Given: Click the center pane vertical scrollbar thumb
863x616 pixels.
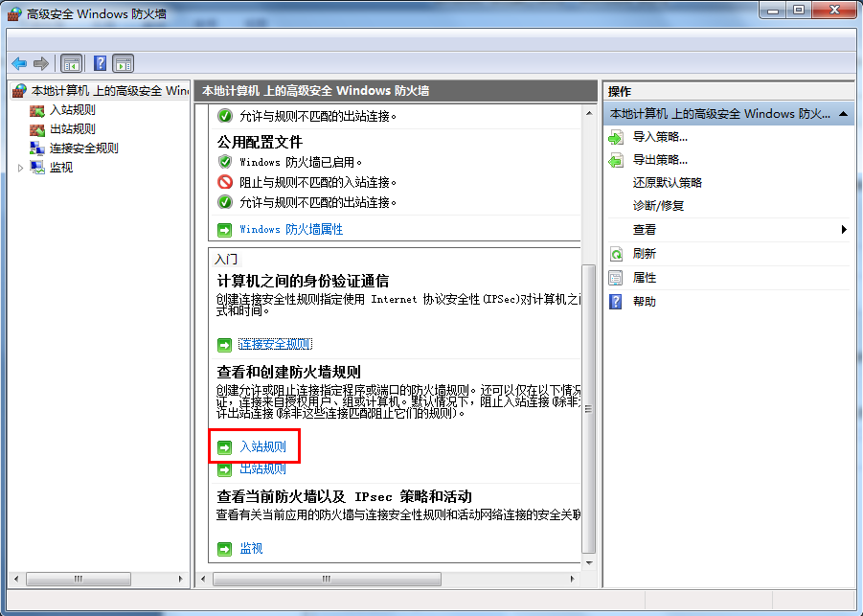Looking at the screenshot, I should 588,408.
